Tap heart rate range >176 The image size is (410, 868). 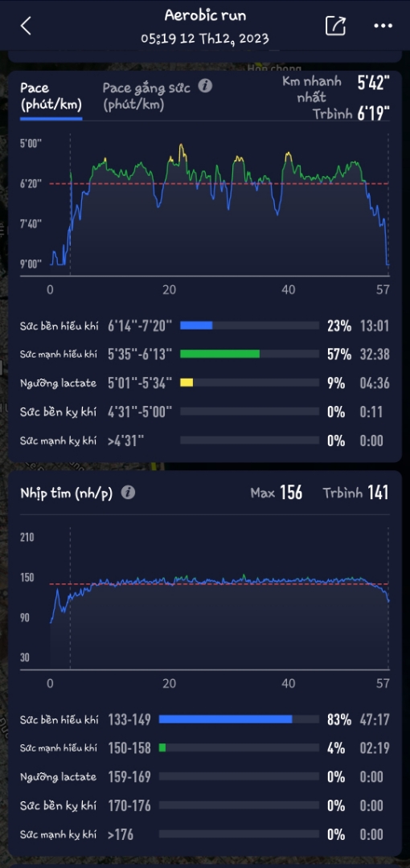121,834
